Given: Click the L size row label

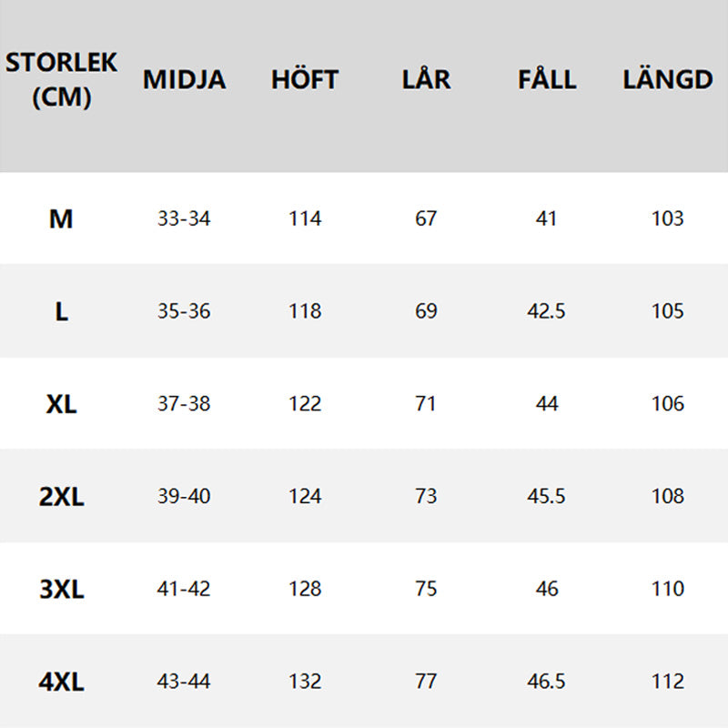Looking at the screenshot, I should coord(61,311).
